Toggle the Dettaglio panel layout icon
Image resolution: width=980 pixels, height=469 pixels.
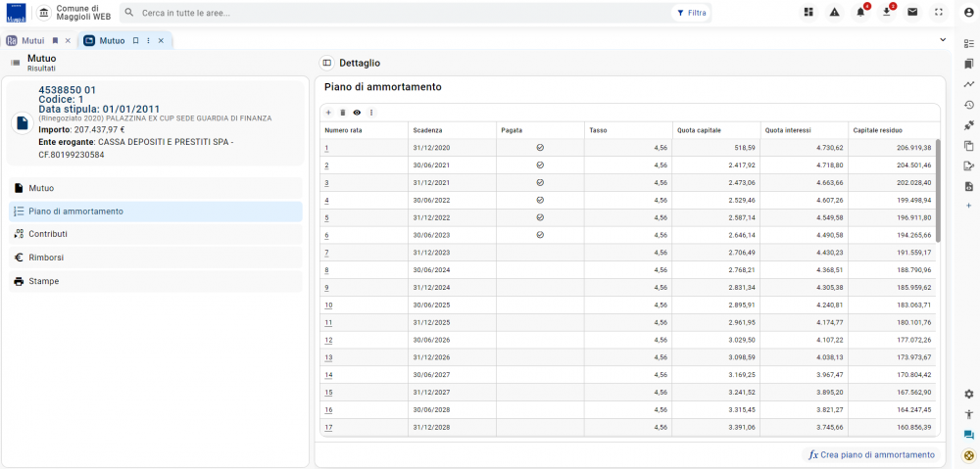pyautogui.click(x=327, y=63)
